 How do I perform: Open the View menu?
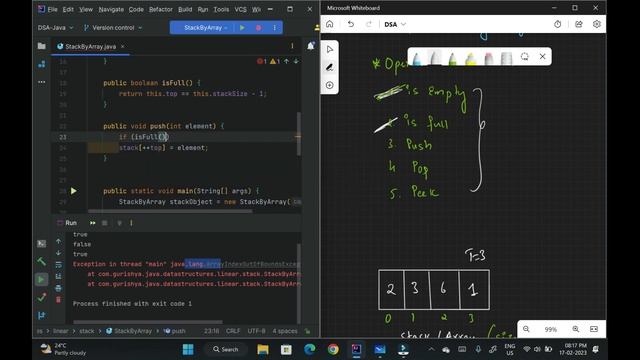click(86, 9)
